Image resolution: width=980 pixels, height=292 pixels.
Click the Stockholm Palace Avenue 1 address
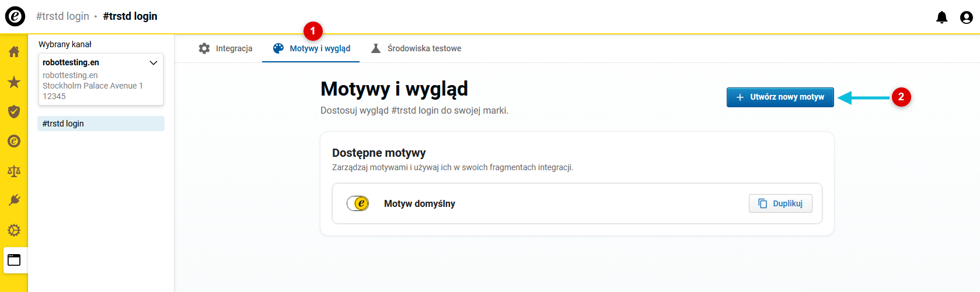click(93, 86)
